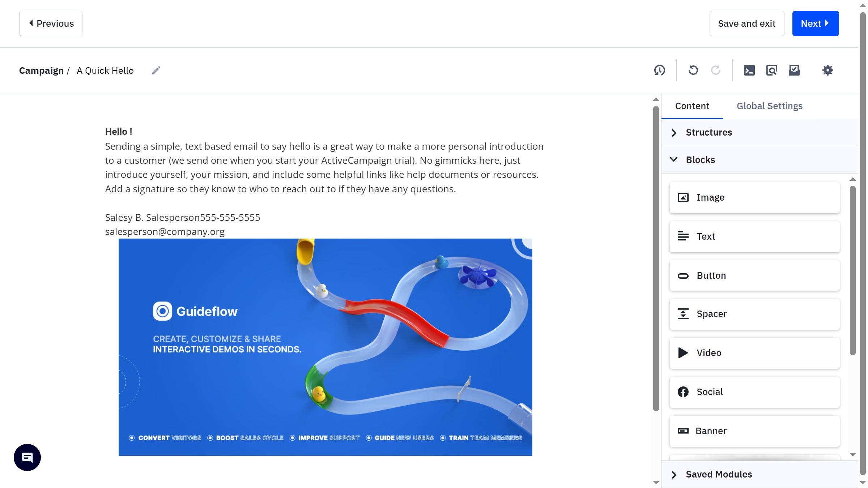The image size is (868, 488).
Task: Open the HTML code editor icon
Action: [749, 70]
